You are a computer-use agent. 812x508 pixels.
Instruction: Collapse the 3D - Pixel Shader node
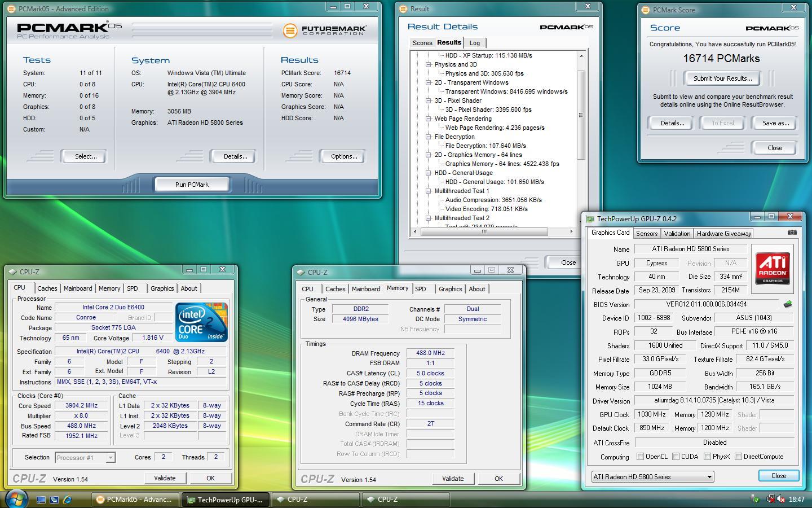coord(429,100)
